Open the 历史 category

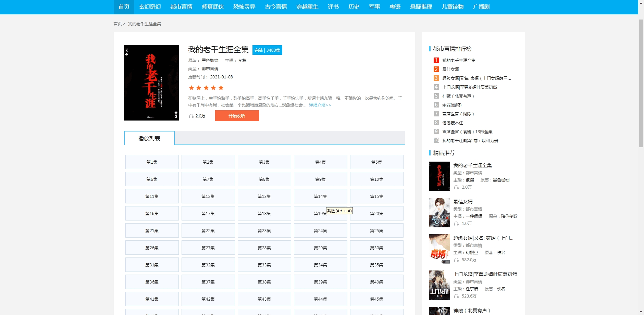pos(354,7)
